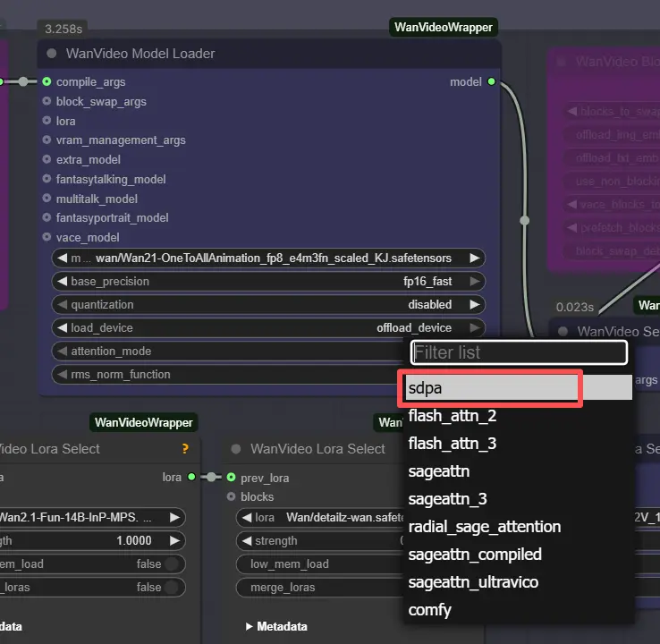Choose flash_attn_2 in the dropdown list

point(452,416)
